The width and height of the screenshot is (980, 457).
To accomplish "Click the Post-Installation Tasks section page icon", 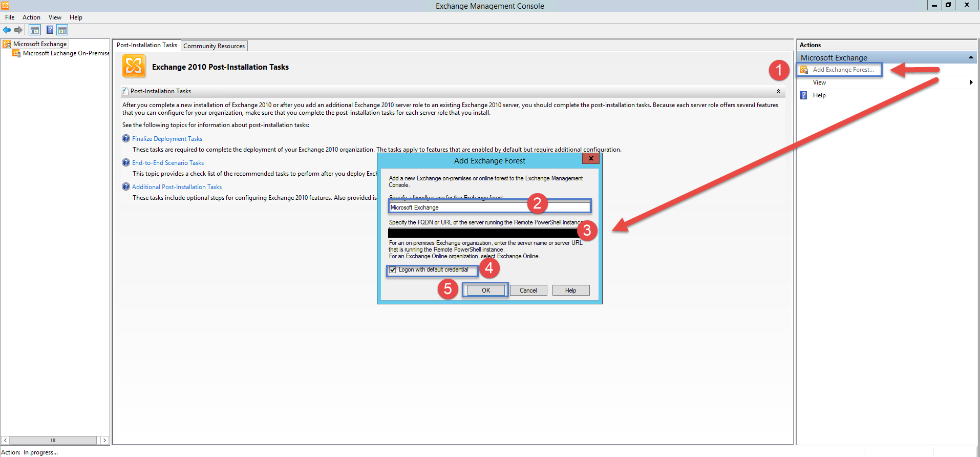I will pos(125,91).
